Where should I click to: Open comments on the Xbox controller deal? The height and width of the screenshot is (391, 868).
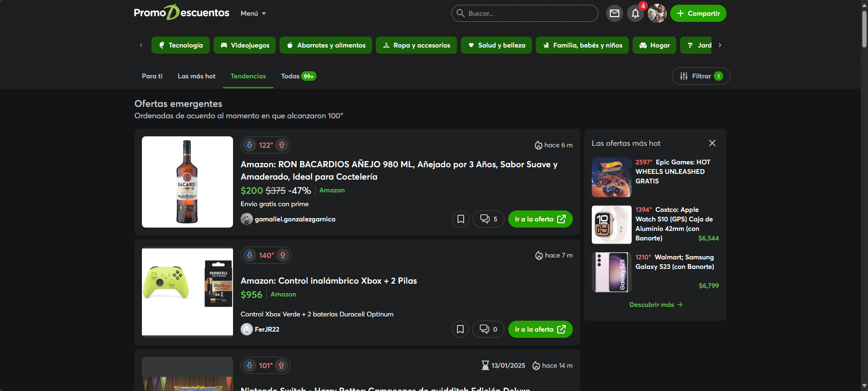[x=488, y=329]
